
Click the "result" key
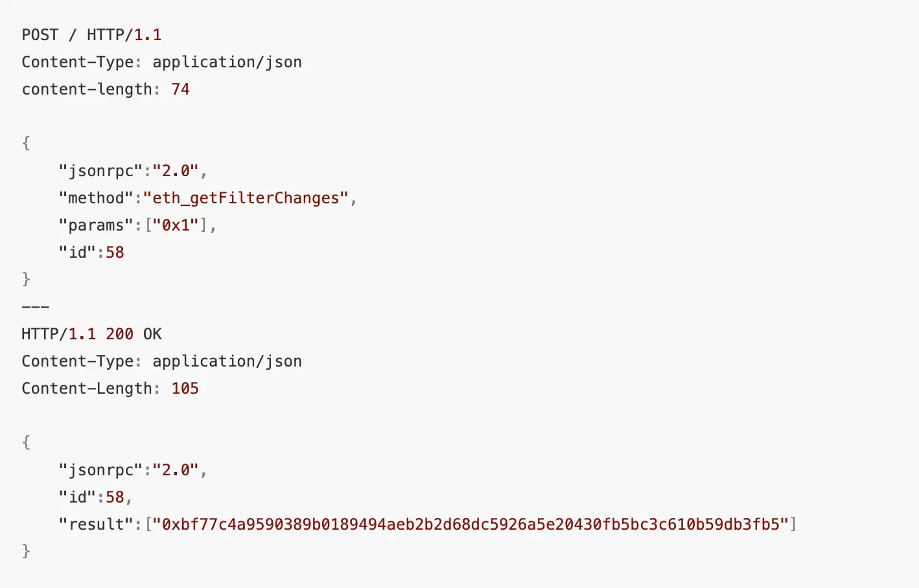(x=96, y=525)
